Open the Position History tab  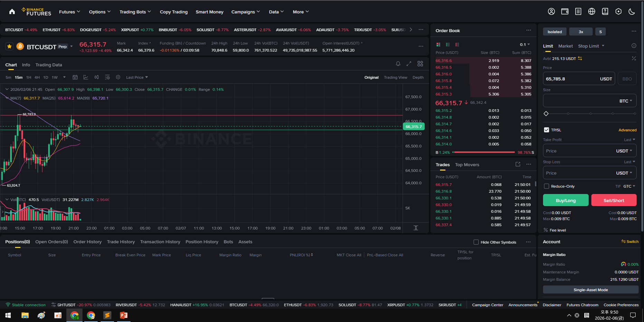click(x=202, y=242)
